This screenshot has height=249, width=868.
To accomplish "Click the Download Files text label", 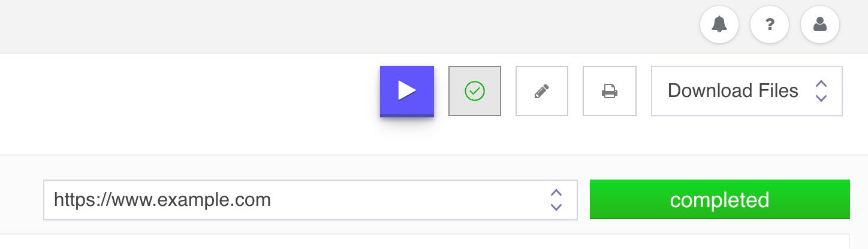I will [733, 91].
